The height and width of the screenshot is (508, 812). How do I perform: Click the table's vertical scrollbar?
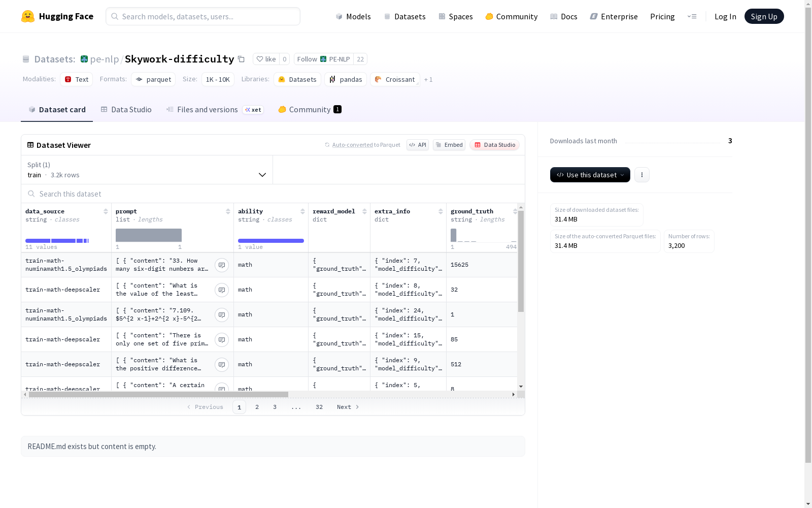pyautogui.click(x=521, y=261)
